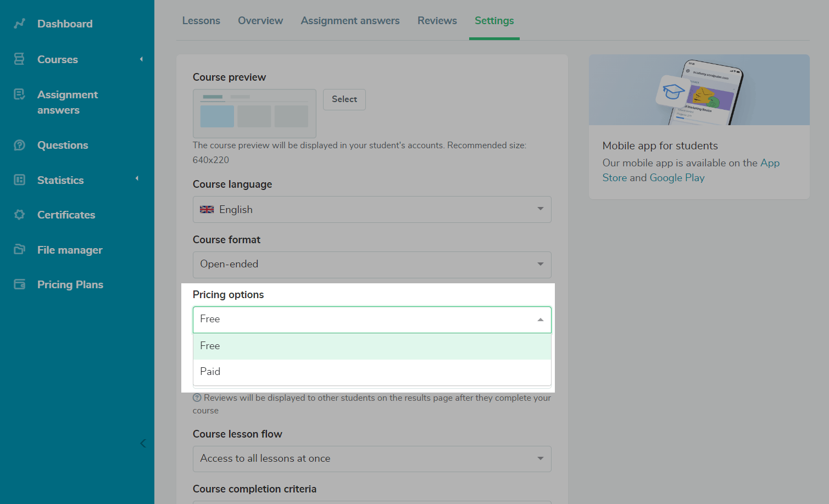The height and width of the screenshot is (504, 829).
Task: Click the Statistics icon in sidebar
Action: pos(19,180)
